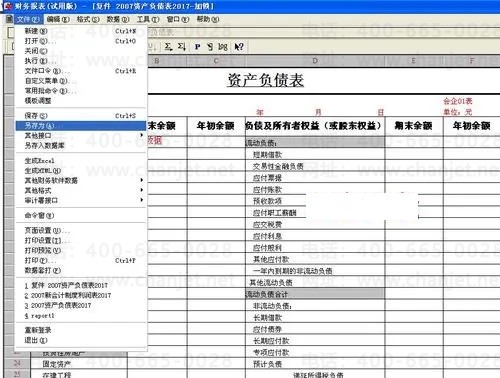This screenshot has width=500, height=378.
Task: Open the 编辑(E) menu
Action: 58,19
